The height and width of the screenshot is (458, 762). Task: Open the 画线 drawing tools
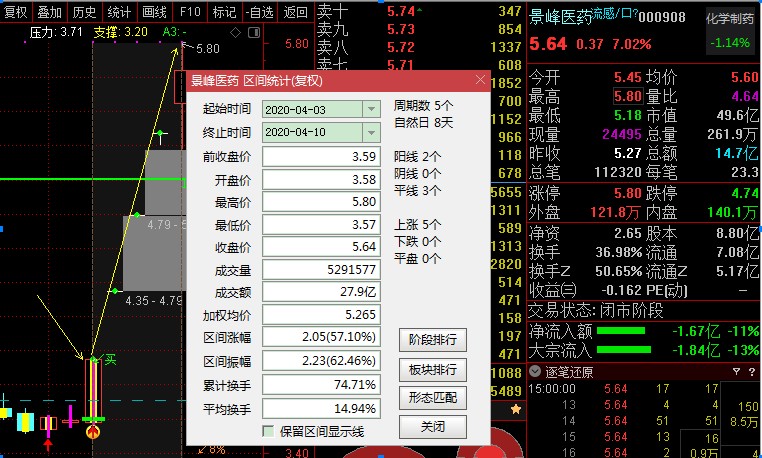click(x=155, y=12)
